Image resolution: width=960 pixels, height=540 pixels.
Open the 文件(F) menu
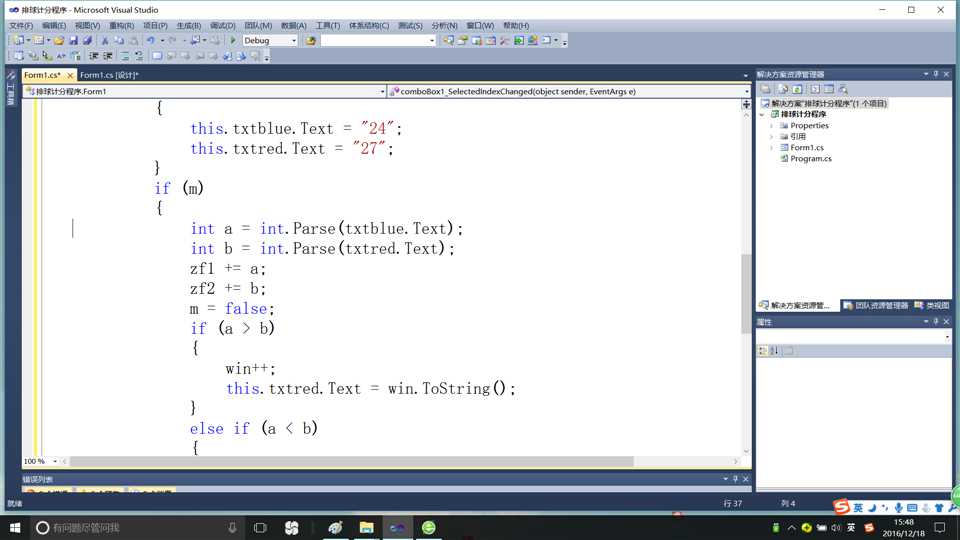[21, 26]
